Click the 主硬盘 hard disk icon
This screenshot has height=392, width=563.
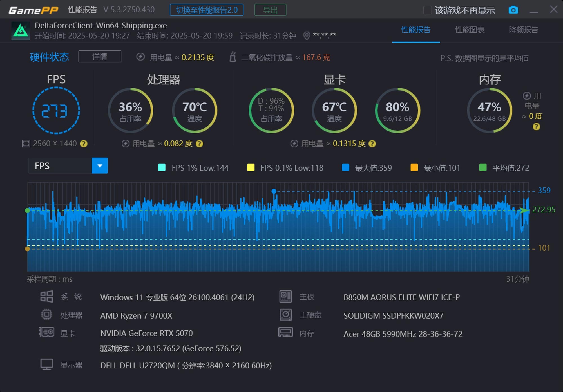pyautogui.click(x=285, y=315)
